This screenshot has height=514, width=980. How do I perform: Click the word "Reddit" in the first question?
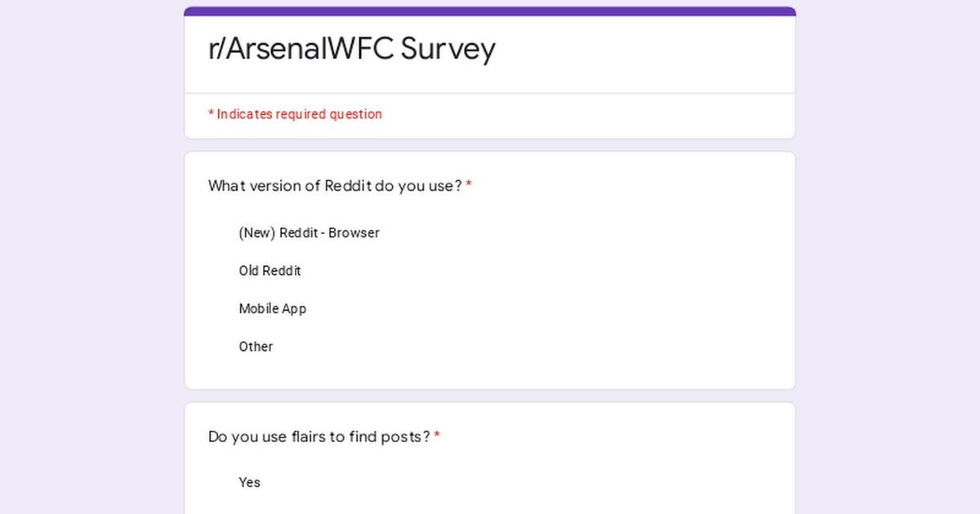(348, 186)
